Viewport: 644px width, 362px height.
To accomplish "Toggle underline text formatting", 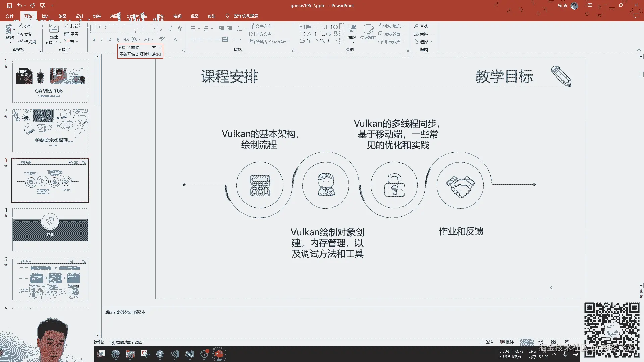I will (x=110, y=39).
